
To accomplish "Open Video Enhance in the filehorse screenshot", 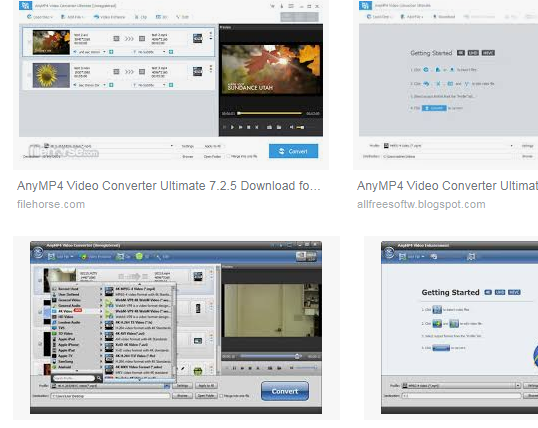I will click(x=109, y=17).
